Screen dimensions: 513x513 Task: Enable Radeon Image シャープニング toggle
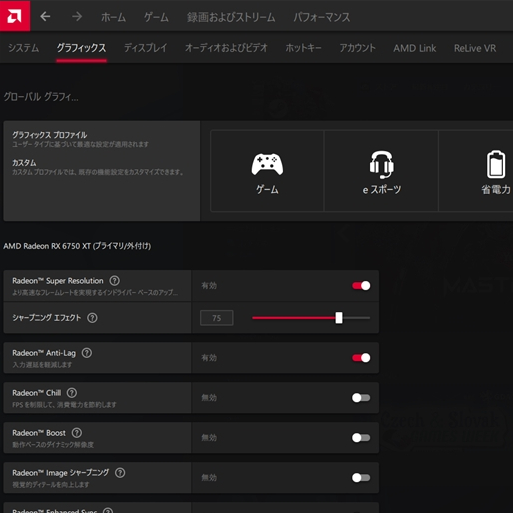click(x=361, y=478)
